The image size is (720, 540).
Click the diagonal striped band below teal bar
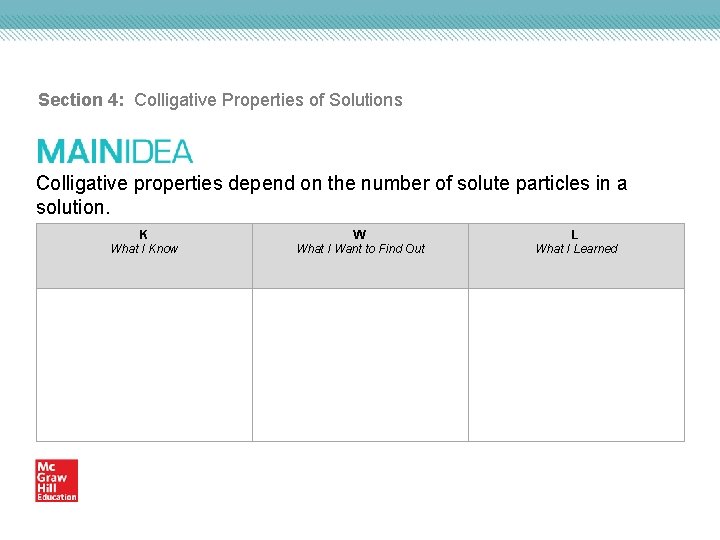pyautogui.click(x=360, y=34)
